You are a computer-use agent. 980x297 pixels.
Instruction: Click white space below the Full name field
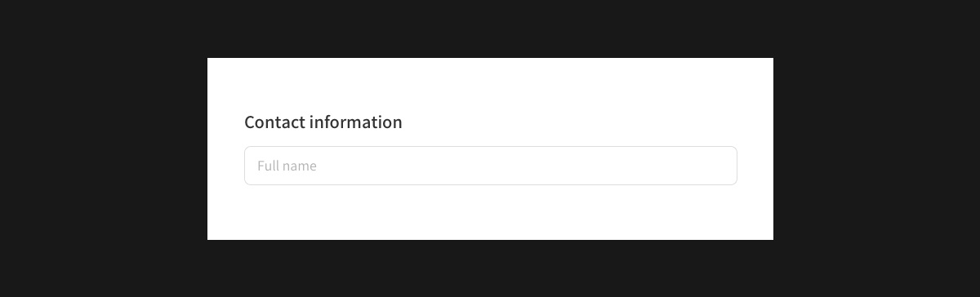(x=490, y=212)
